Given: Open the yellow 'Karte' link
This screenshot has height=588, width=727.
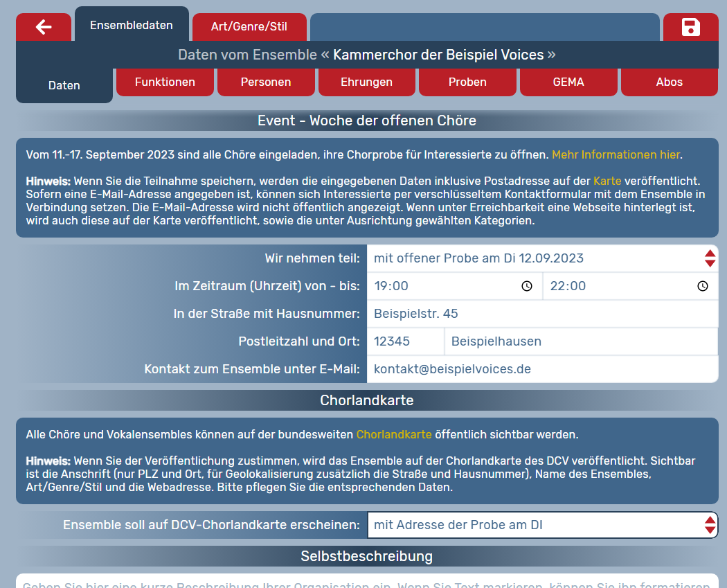Looking at the screenshot, I should (607, 181).
